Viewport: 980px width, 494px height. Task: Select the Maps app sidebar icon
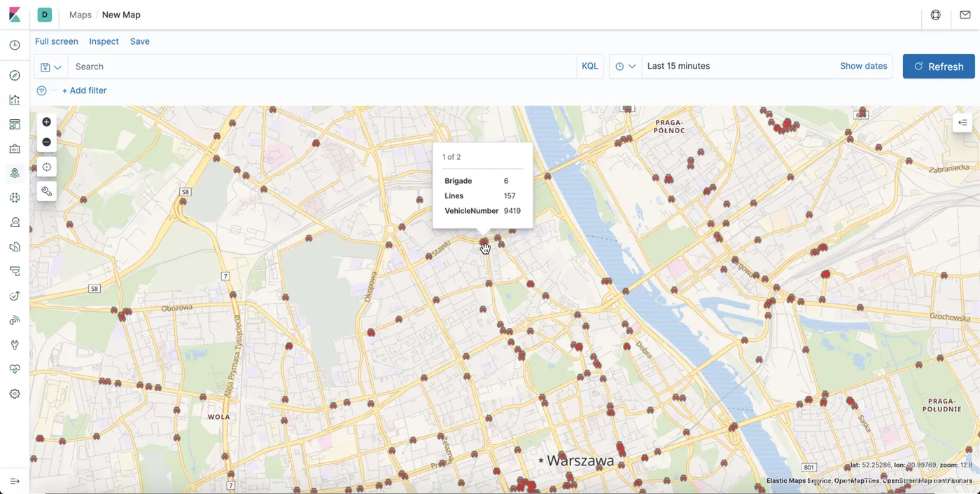click(x=15, y=173)
